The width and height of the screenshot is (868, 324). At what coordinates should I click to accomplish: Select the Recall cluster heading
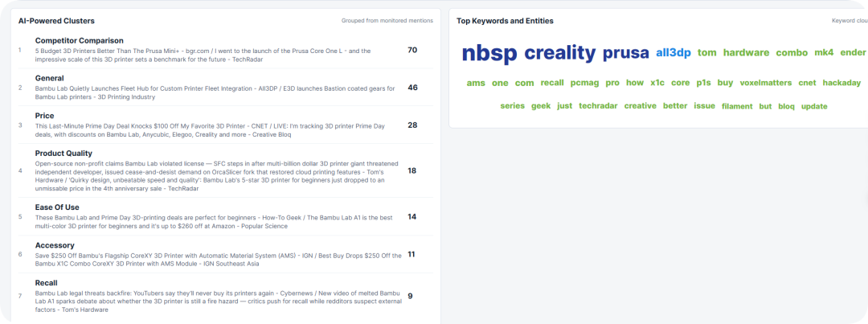coord(46,283)
